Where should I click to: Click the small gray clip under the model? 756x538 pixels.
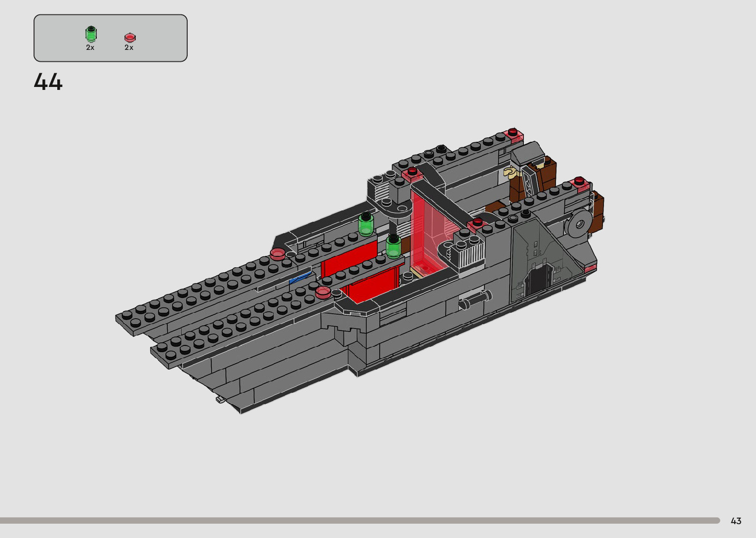(x=220, y=399)
